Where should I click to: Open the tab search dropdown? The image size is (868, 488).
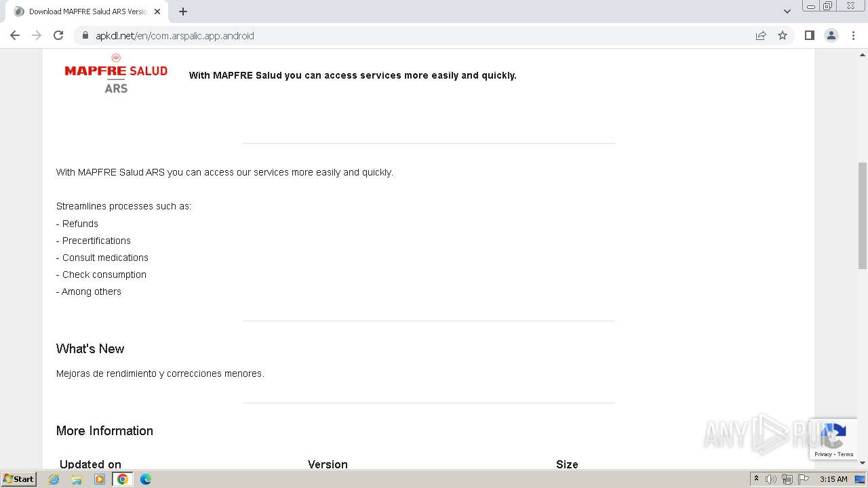click(x=787, y=12)
